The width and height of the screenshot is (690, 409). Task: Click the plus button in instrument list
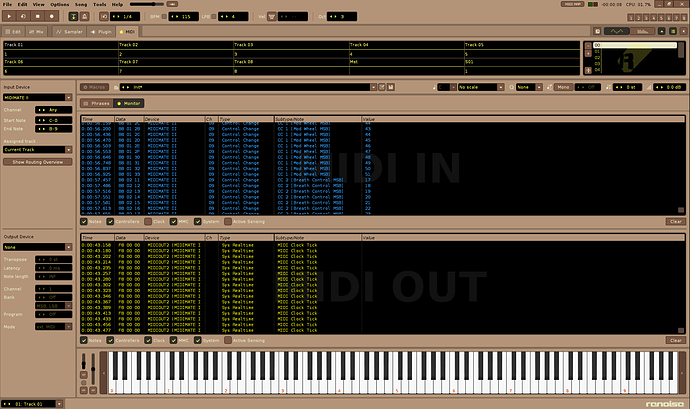coord(588,53)
